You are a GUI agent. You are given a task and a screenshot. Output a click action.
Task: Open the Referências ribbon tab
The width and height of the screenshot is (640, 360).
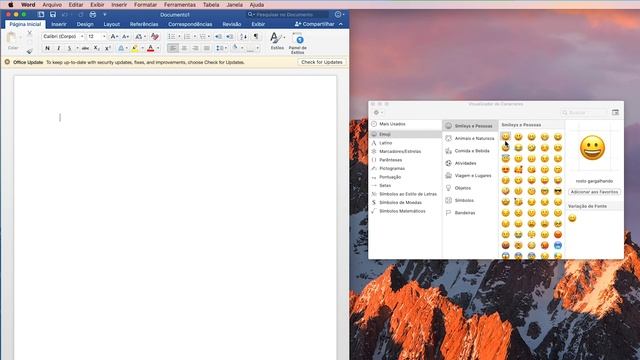(144, 24)
